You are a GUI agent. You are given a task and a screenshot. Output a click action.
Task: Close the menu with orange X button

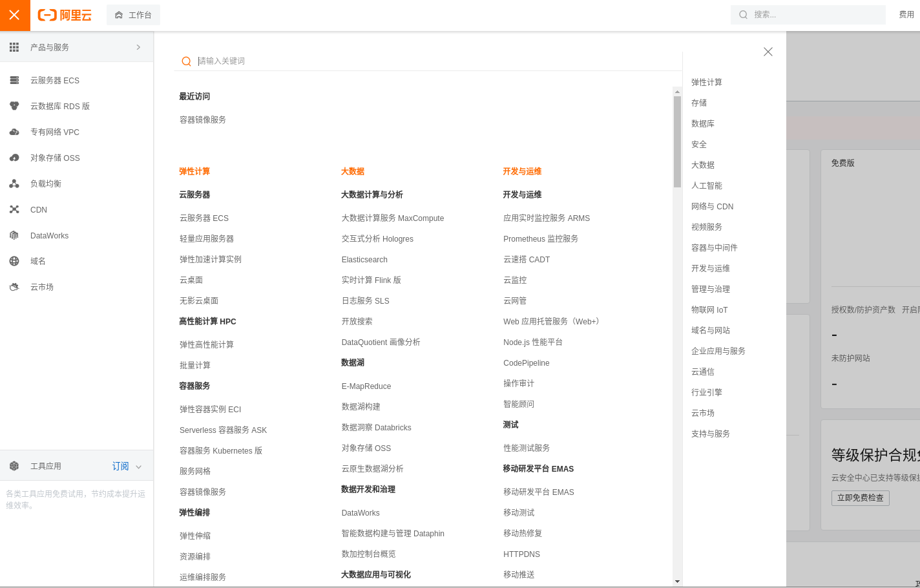15,15
